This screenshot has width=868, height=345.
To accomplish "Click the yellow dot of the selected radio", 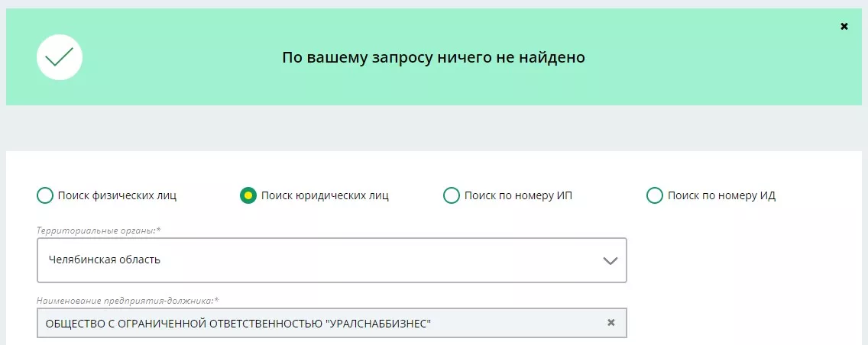I will 248,195.
